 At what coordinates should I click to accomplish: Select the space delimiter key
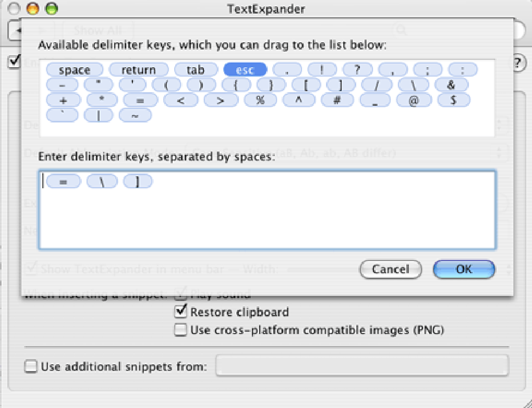coord(74,69)
